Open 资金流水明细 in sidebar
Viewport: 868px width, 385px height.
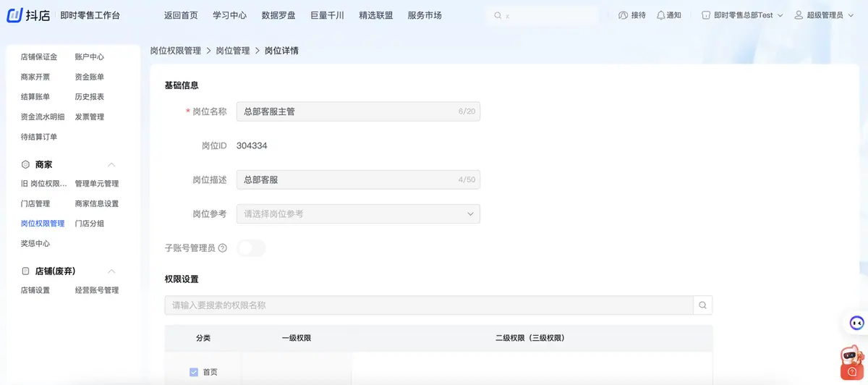[x=43, y=117]
